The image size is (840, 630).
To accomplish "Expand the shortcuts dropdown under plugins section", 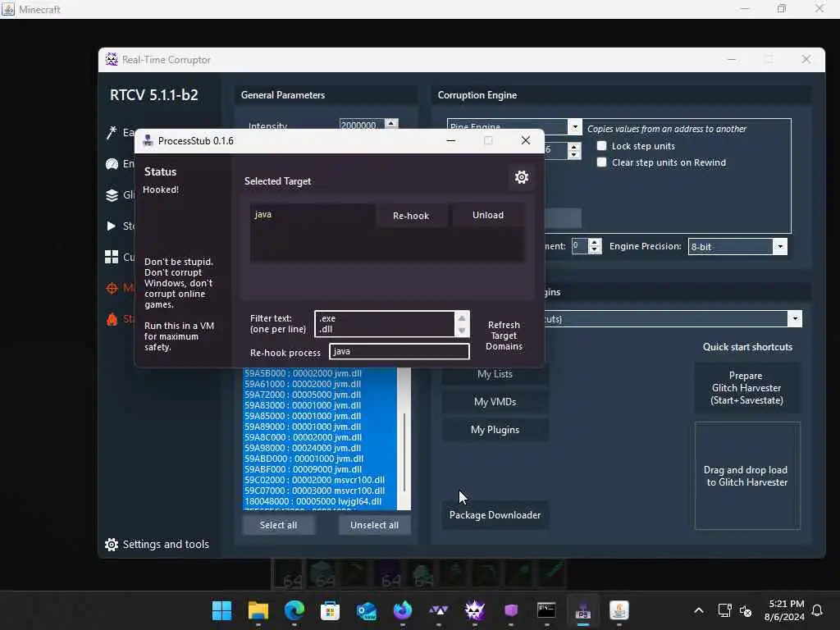I will [795, 319].
